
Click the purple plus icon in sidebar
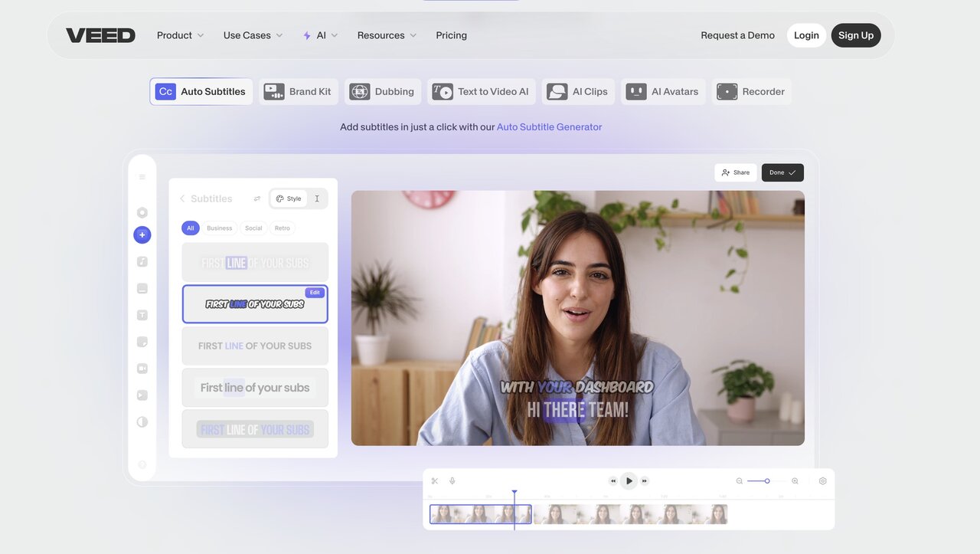tap(142, 235)
